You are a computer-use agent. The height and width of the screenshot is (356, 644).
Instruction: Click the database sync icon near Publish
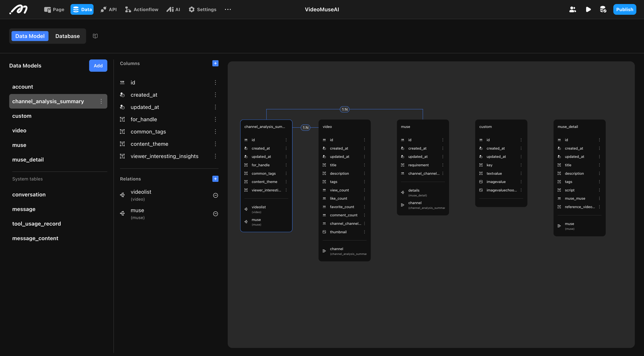pos(603,10)
